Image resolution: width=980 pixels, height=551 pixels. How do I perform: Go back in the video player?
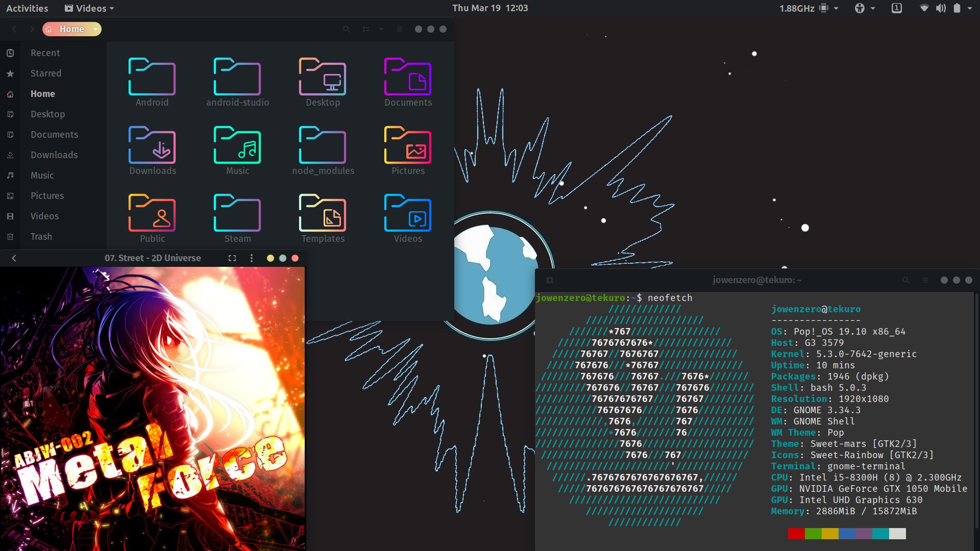click(14, 258)
